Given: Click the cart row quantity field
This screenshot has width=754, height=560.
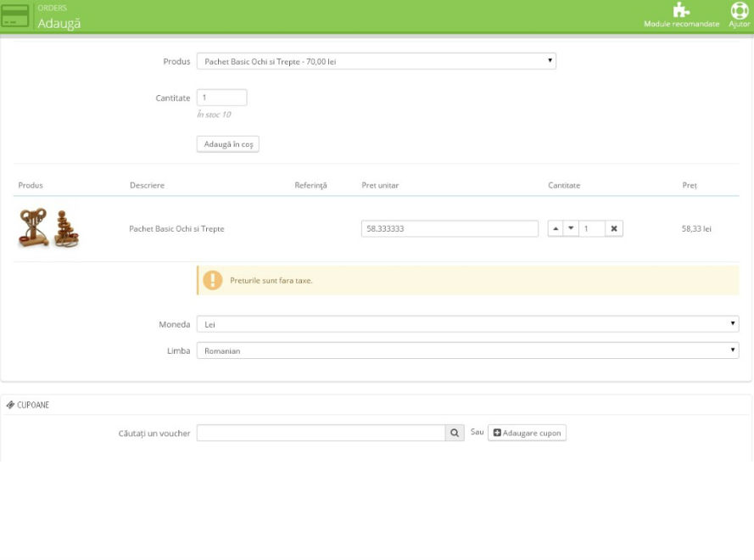Looking at the screenshot, I should pos(592,229).
